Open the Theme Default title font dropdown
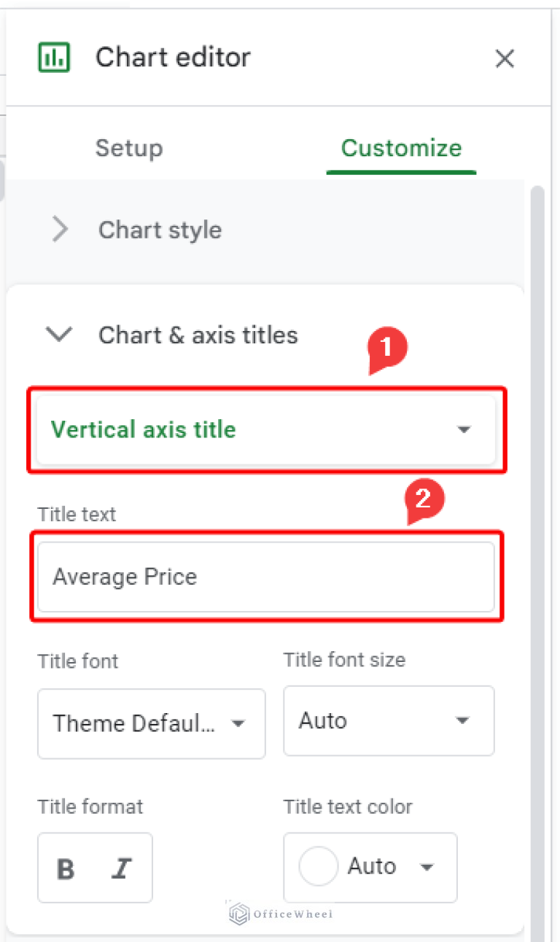Viewport: 560px width, 942px height. (x=151, y=723)
